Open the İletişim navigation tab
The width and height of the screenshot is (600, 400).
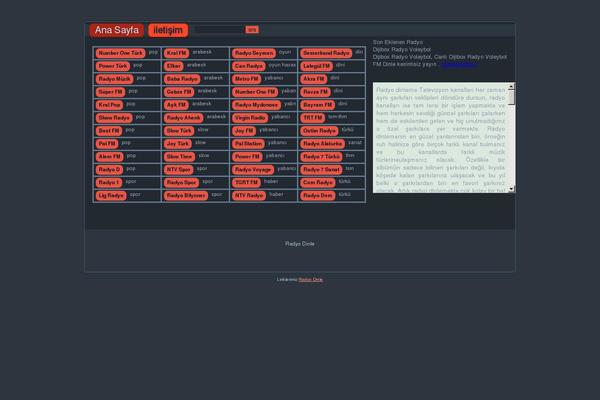click(x=168, y=30)
